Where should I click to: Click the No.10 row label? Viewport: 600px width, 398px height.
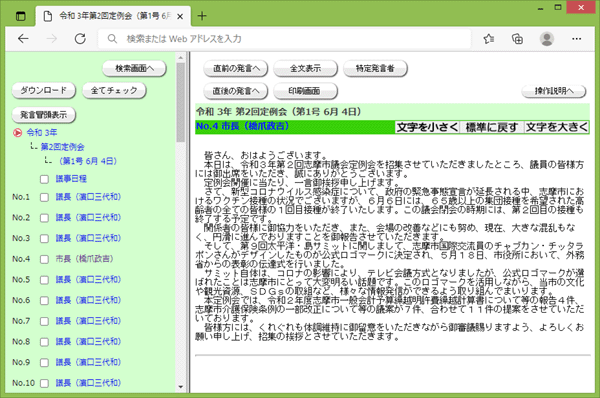tap(23, 383)
